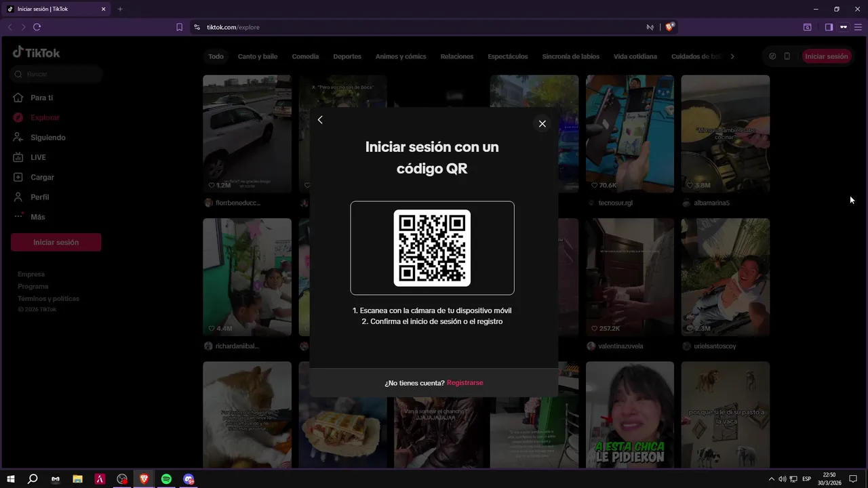
Task: Click the coins icon in header
Action: [772, 56]
